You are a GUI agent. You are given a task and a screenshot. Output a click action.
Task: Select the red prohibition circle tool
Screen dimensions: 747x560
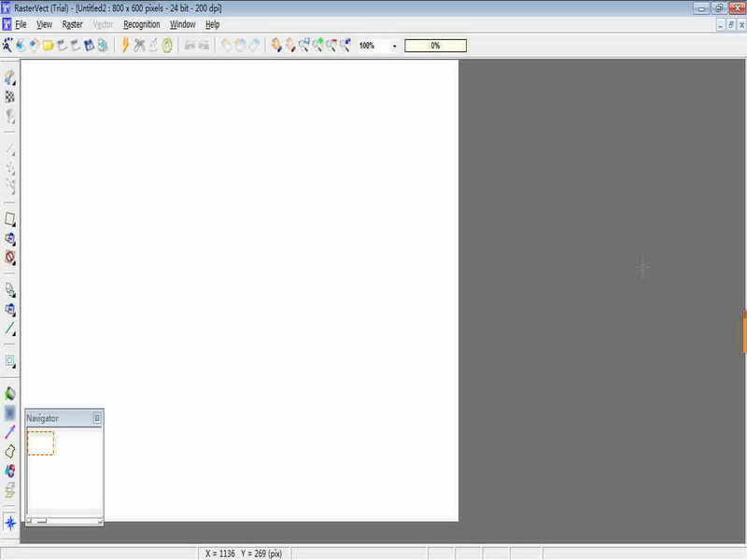(10, 258)
